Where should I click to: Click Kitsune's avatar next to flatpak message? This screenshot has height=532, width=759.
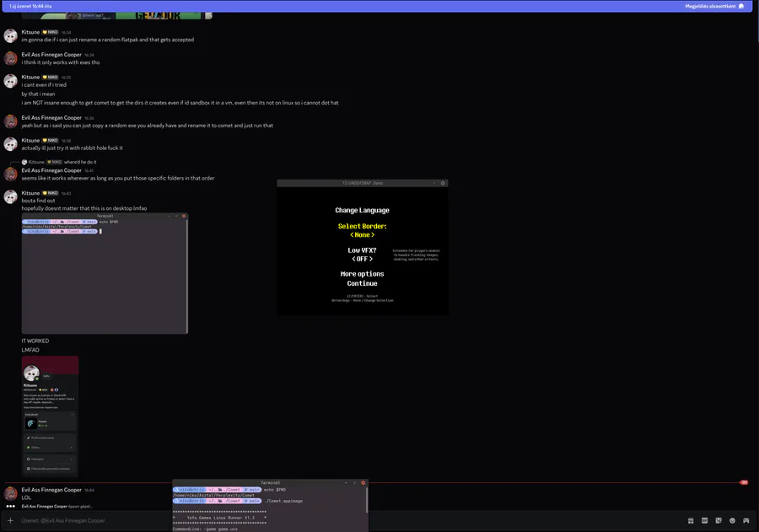pos(11,35)
